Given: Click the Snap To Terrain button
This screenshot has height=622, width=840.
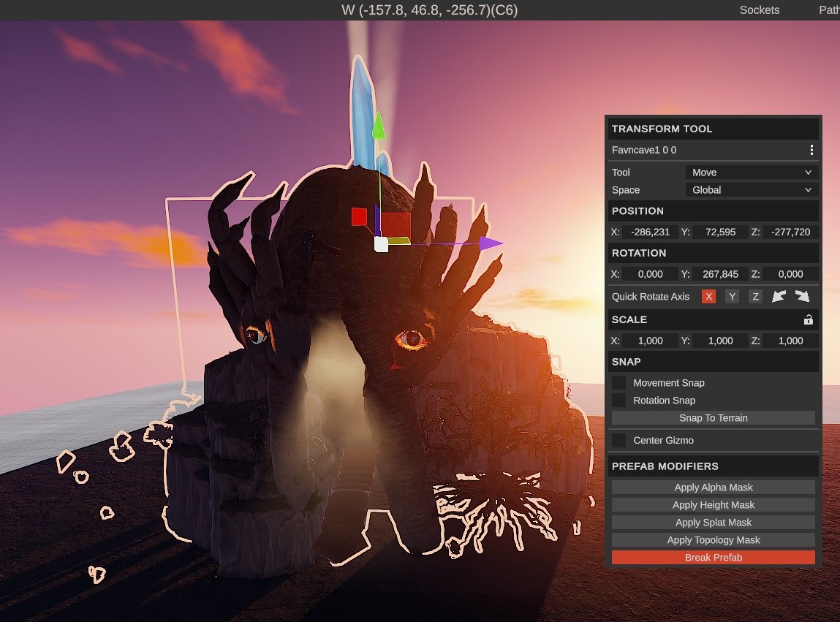Looking at the screenshot, I should [713, 418].
